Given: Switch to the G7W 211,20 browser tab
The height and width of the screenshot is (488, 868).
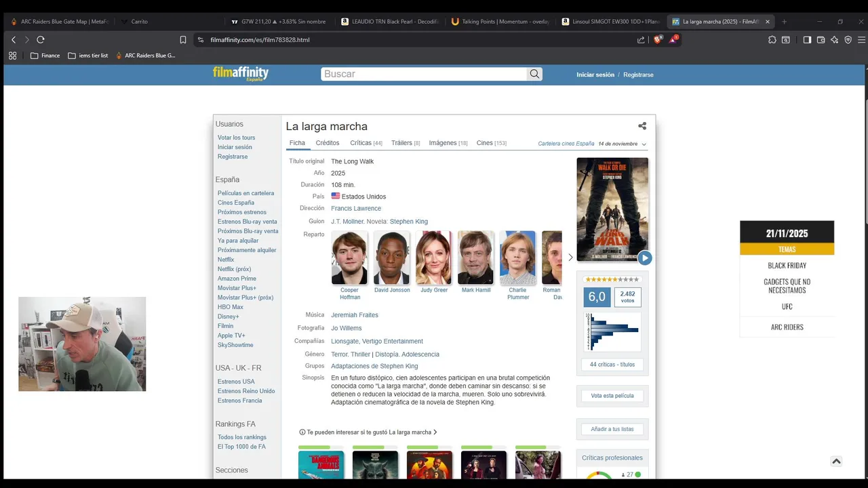Looking at the screenshot, I should (279, 22).
